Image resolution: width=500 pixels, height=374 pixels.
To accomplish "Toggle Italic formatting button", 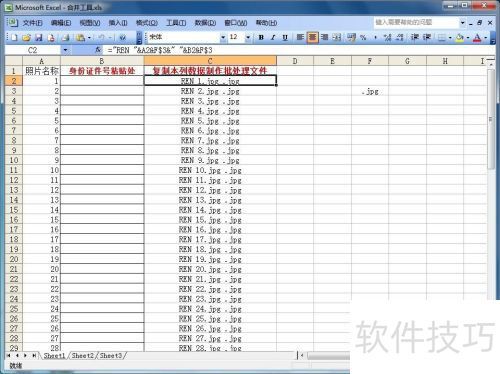I will pos(273,37).
